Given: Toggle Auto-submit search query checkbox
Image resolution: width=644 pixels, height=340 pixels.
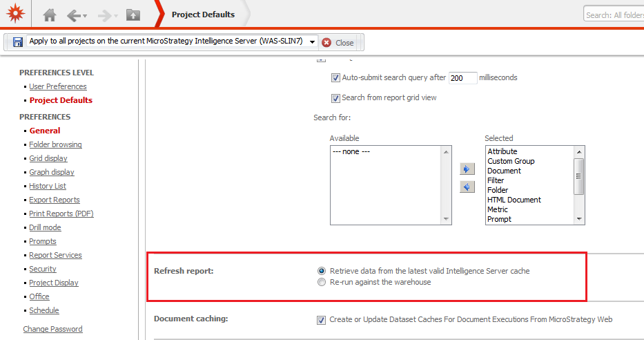Looking at the screenshot, I should pos(335,77).
